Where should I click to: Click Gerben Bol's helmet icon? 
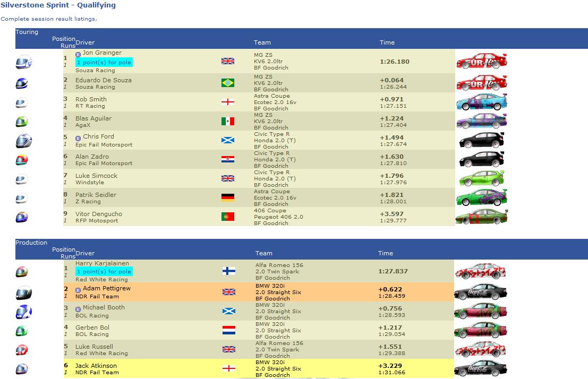tap(22, 331)
